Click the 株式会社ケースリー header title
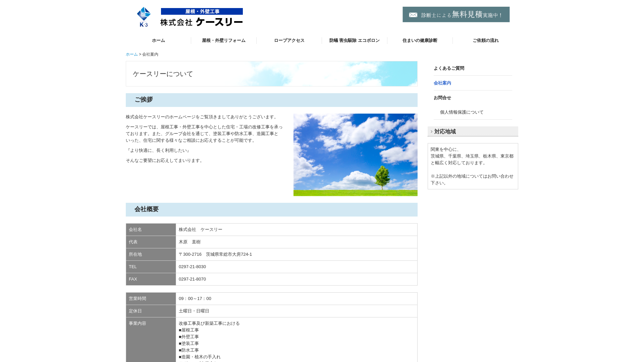Screen dimensions: 644x362 point(202,22)
